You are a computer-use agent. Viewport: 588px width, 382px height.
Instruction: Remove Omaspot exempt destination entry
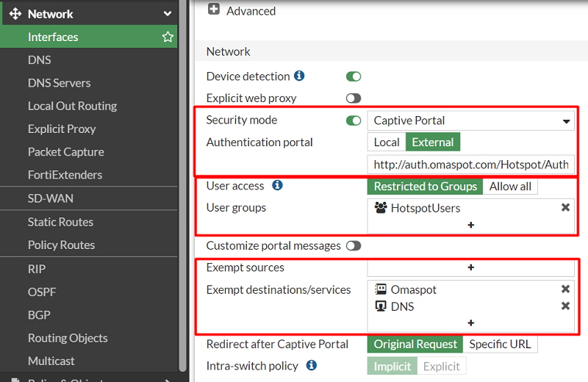(x=565, y=289)
